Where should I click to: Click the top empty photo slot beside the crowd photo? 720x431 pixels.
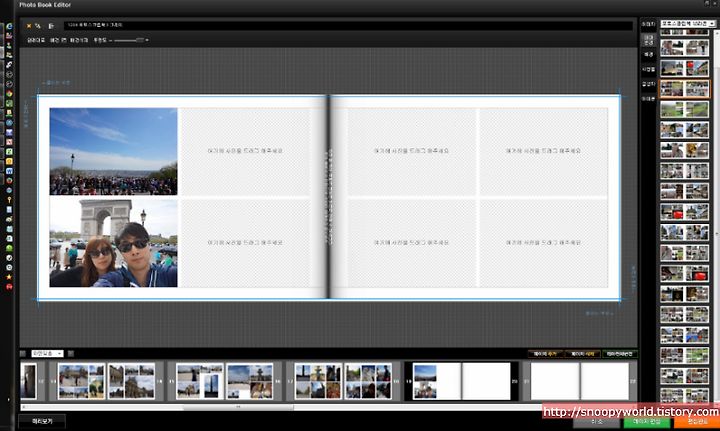(x=245, y=151)
